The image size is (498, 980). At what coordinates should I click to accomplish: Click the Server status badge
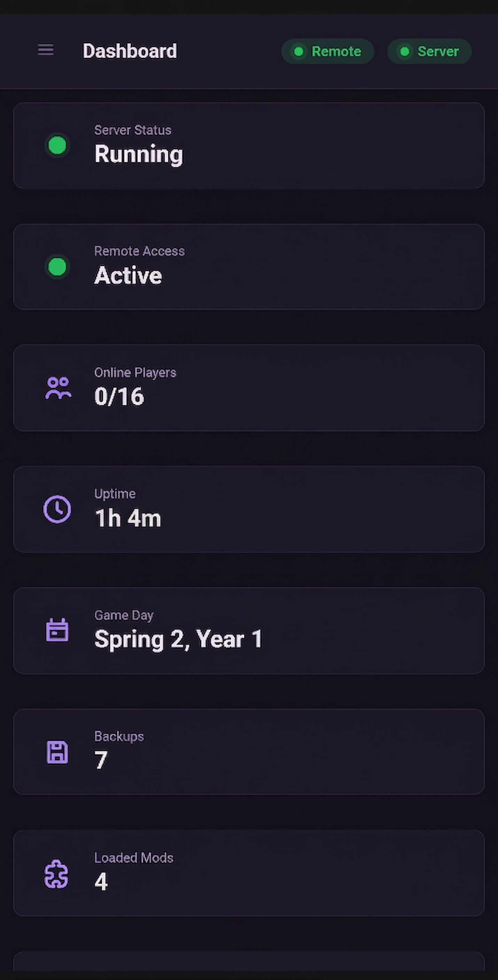coord(429,51)
